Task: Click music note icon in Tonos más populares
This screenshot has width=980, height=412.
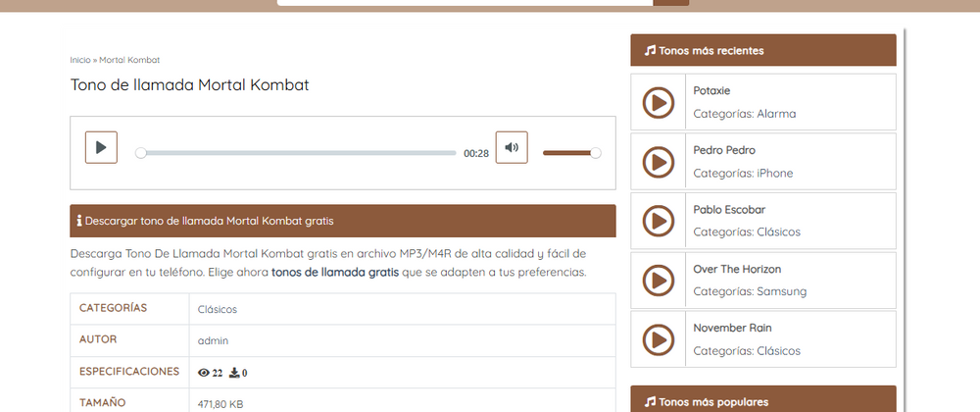Action: point(650,402)
